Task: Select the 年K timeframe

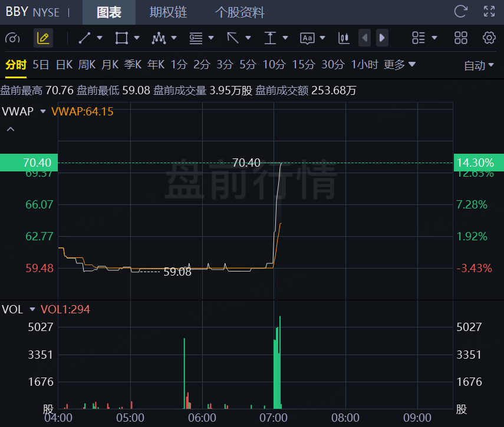Action: click(156, 65)
